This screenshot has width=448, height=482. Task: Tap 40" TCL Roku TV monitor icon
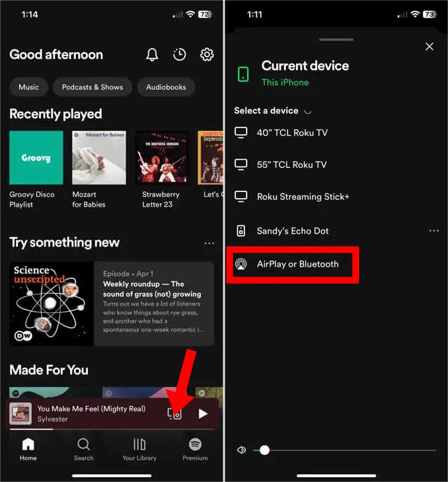pyautogui.click(x=241, y=133)
